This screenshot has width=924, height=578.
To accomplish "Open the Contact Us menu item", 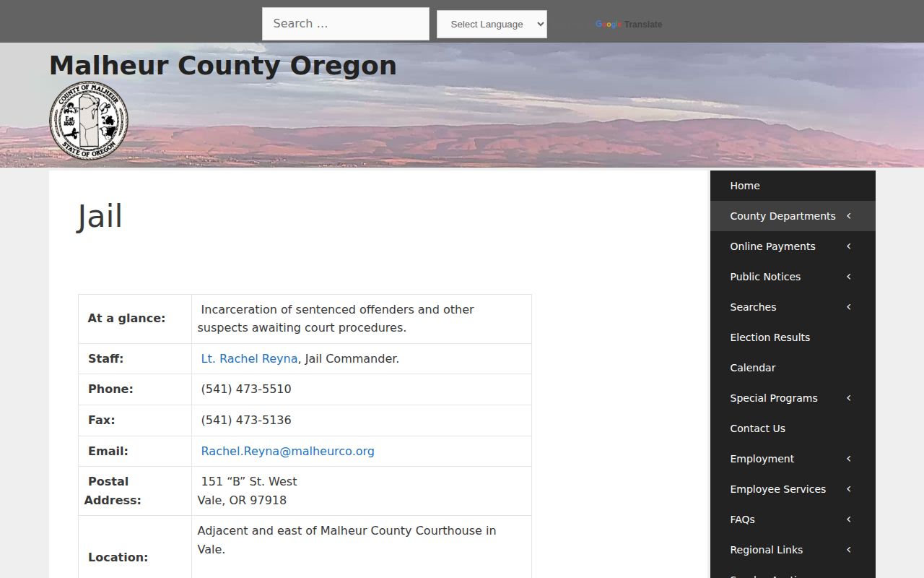I will (793, 428).
